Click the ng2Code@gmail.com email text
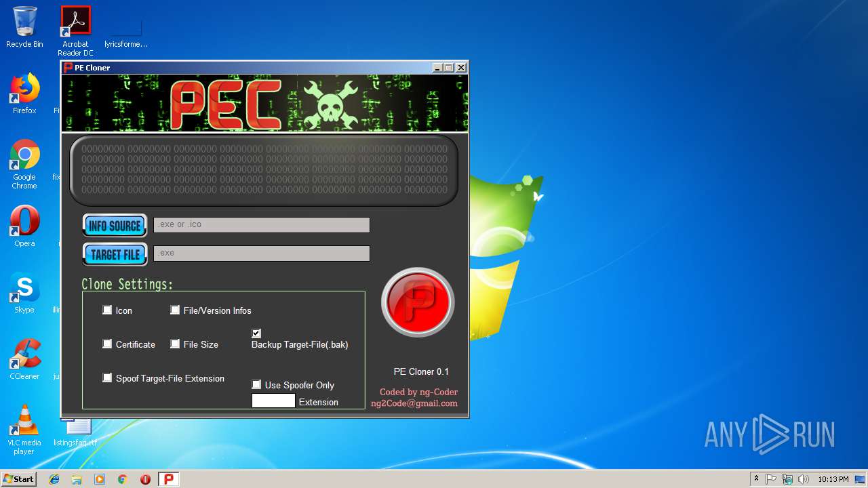The height and width of the screenshot is (488, 868). pos(414,403)
